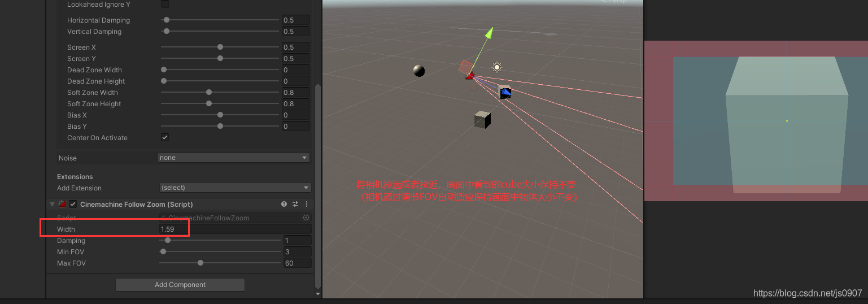
Task: Click the Inspector vertical scrollbar thumb
Action: coord(317,186)
